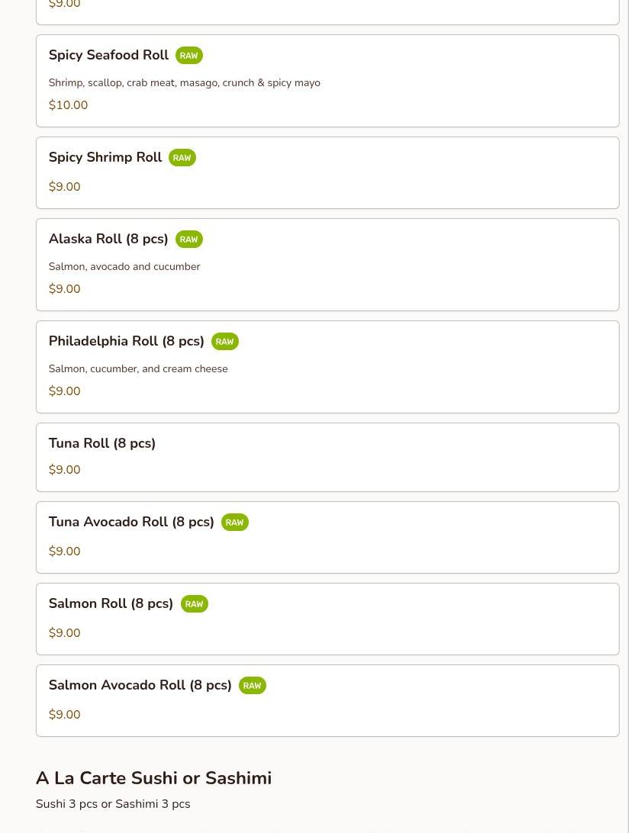Click RAW badge on Philadelphia Roll

(x=224, y=342)
